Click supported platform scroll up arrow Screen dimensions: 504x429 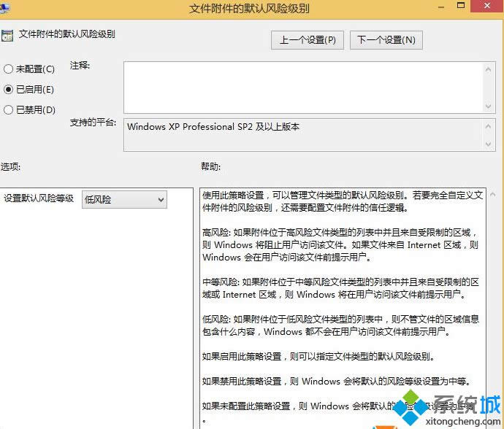click(488, 126)
